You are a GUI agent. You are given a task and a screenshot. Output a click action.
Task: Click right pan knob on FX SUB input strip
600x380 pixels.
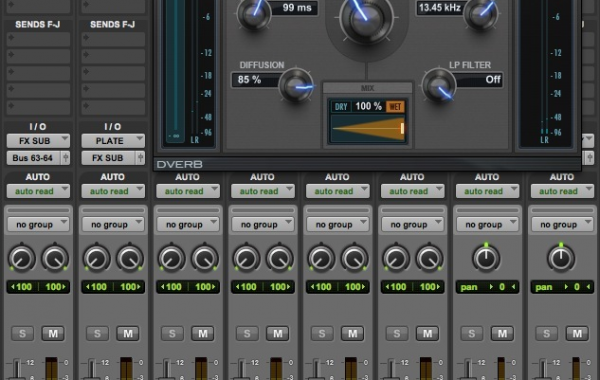tap(55, 258)
